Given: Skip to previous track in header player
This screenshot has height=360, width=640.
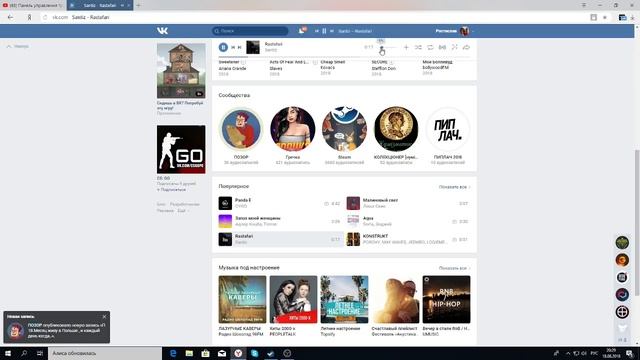Looking at the screenshot, I should (x=317, y=31).
